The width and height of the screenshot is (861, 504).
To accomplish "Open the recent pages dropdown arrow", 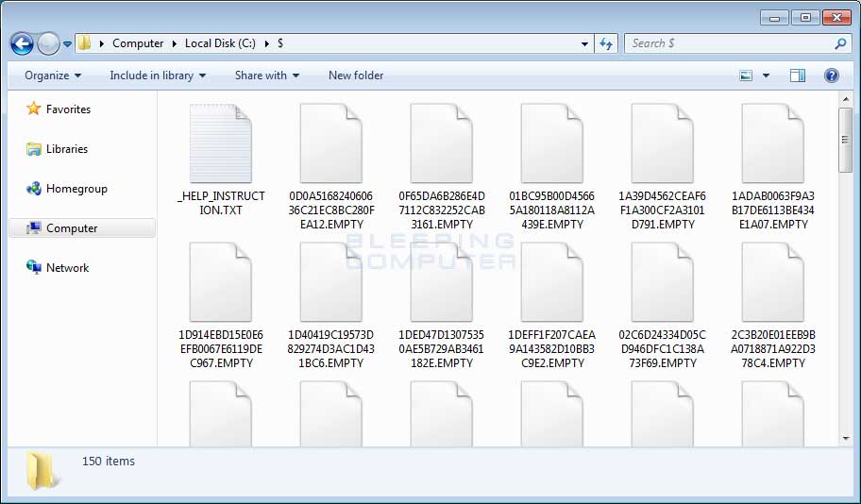I will pyautogui.click(x=67, y=44).
